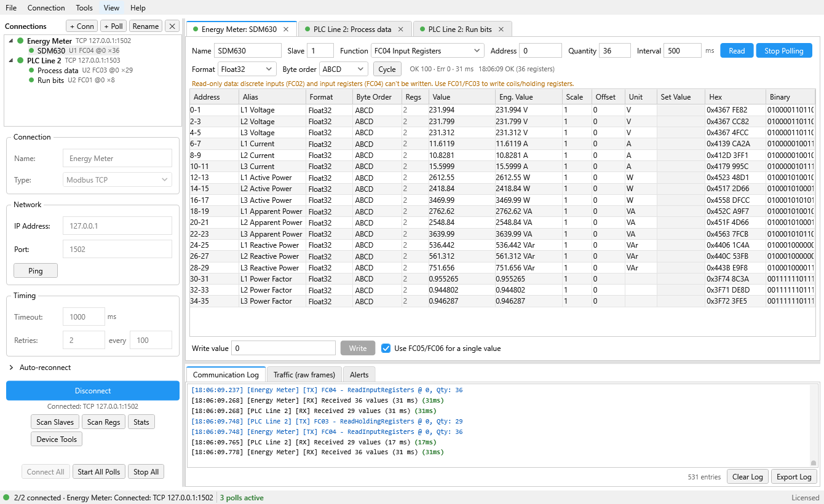The height and width of the screenshot is (504, 824).
Task: Expand the Auto-reconnect section
Action: click(x=11, y=368)
